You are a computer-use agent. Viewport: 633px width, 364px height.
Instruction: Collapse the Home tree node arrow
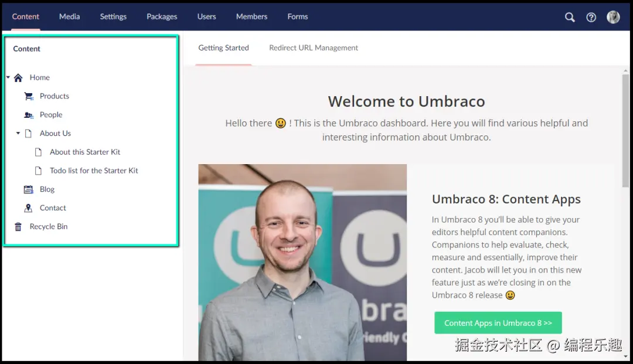pos(8,77)
